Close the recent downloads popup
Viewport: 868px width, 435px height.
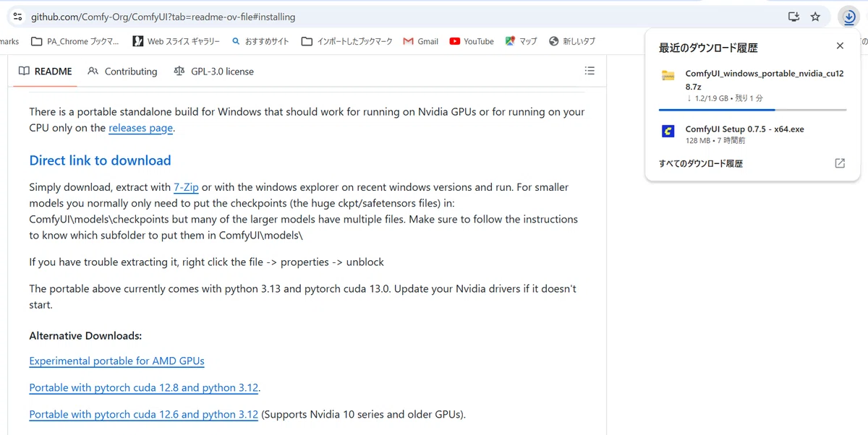point(840,46)
